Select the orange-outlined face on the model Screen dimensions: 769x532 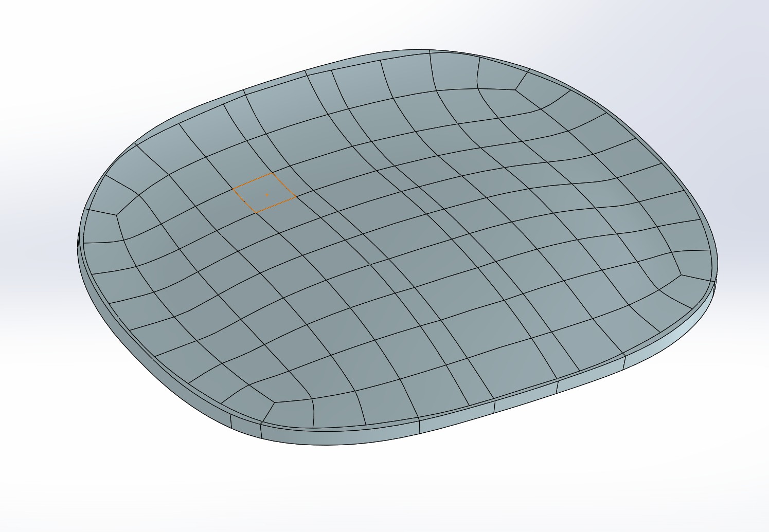265,193
